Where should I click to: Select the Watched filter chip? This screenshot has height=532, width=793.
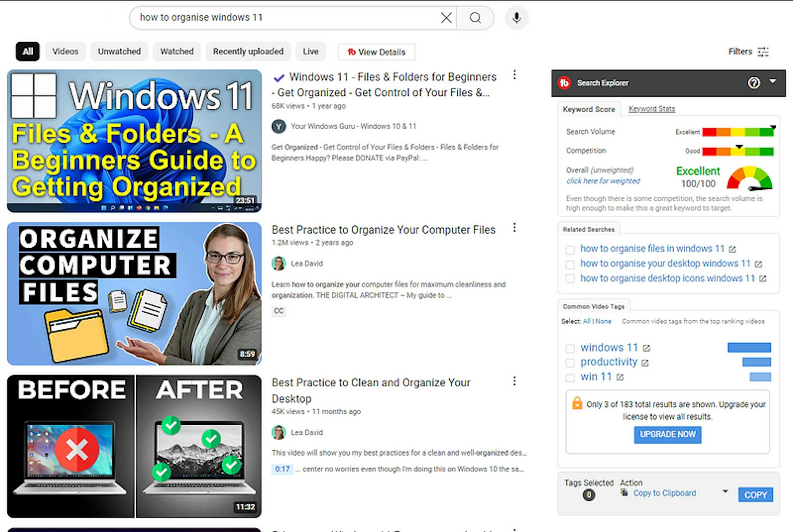[x=177, y=52]
